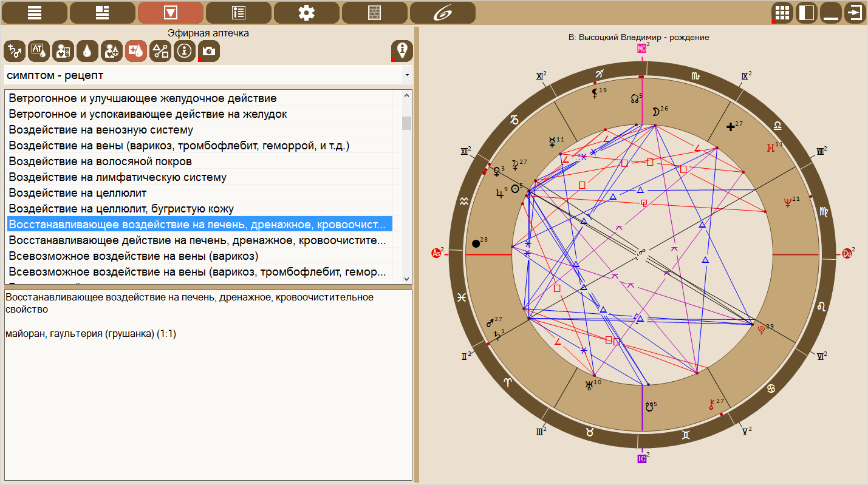Click the exit arrow button at top right
This screenshot has height=485, width=868.
click(x=855, y=13)
